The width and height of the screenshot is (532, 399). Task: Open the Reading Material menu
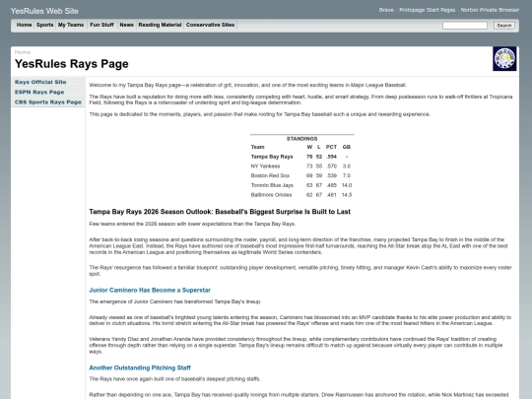click(x=160, y=25)
